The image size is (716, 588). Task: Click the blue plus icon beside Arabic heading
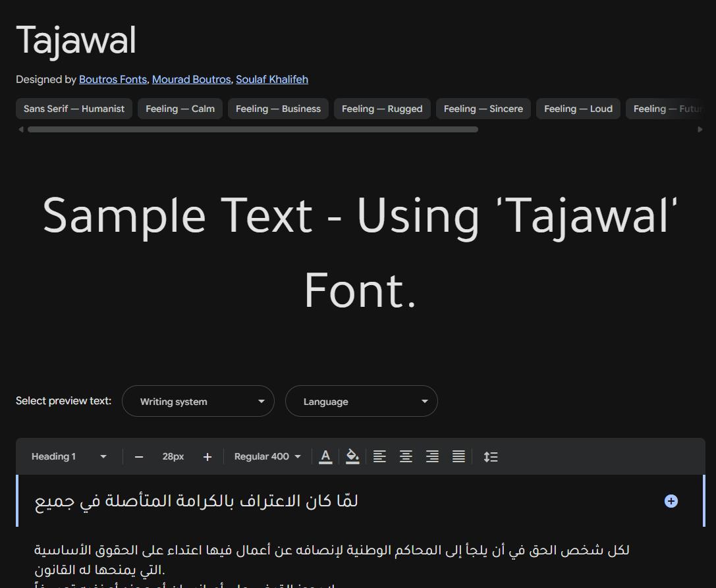[x=671, y=501]
